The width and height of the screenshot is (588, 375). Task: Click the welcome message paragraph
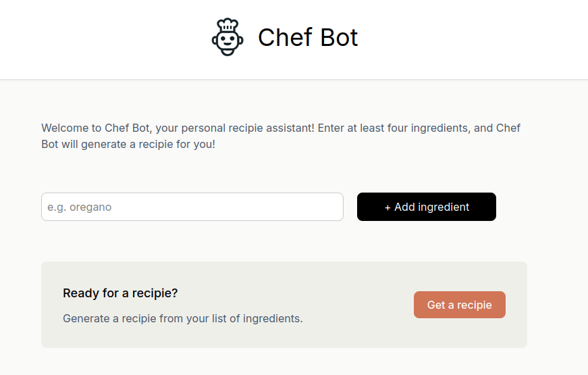tap(281, 136)
